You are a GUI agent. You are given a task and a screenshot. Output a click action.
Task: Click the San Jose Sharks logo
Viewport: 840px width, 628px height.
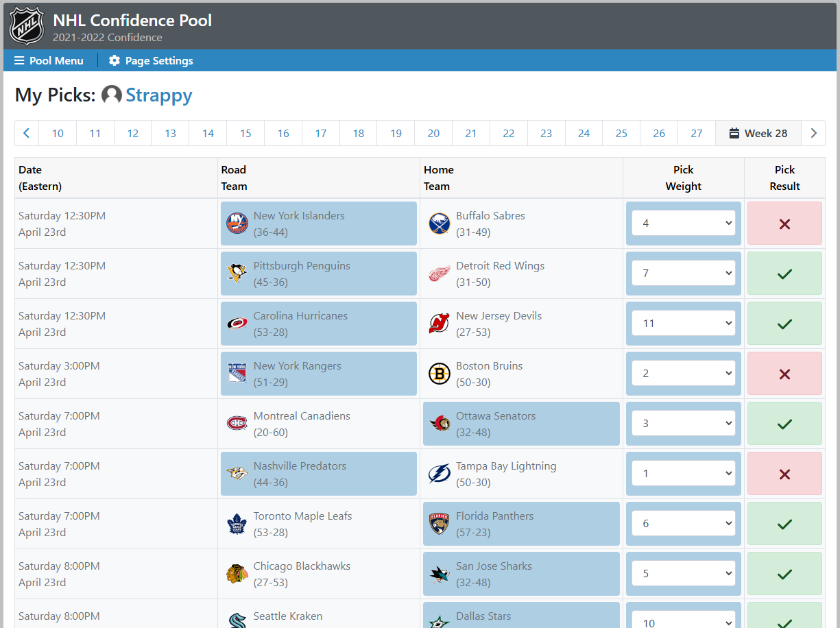tap(440, 574)
